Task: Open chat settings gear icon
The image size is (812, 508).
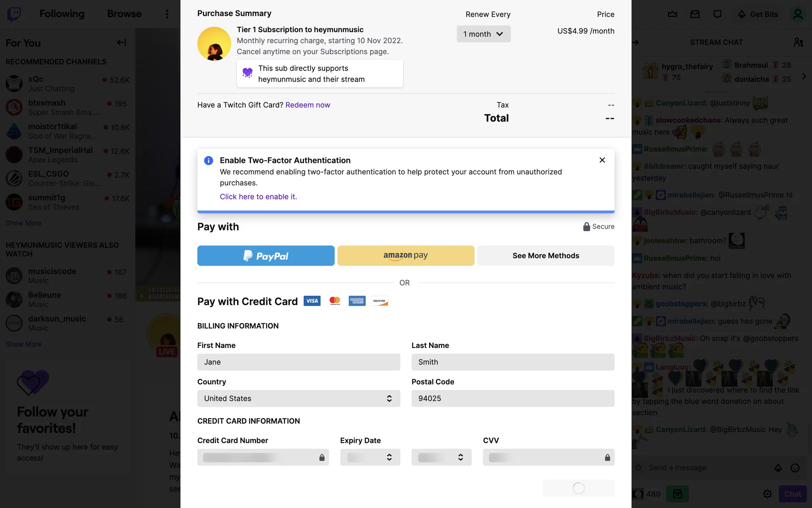Action: click(x=767, y=494)
